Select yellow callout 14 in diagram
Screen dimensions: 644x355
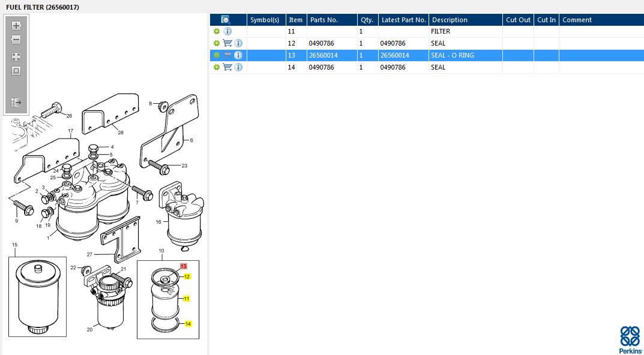point(188,324)
